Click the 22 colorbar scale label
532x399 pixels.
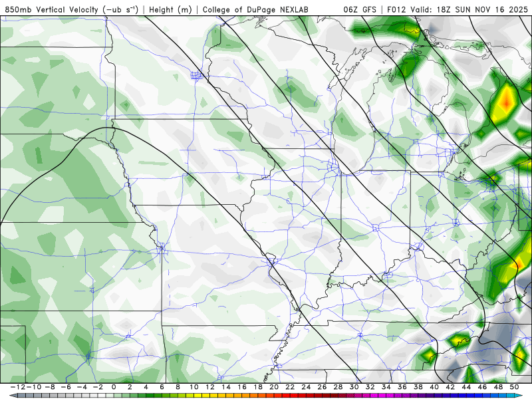pyautogui.click(x=290, y=387)
